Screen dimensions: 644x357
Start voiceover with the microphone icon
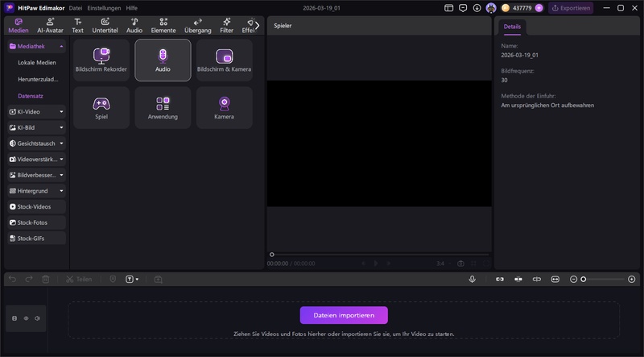click(x=473, y=280)
